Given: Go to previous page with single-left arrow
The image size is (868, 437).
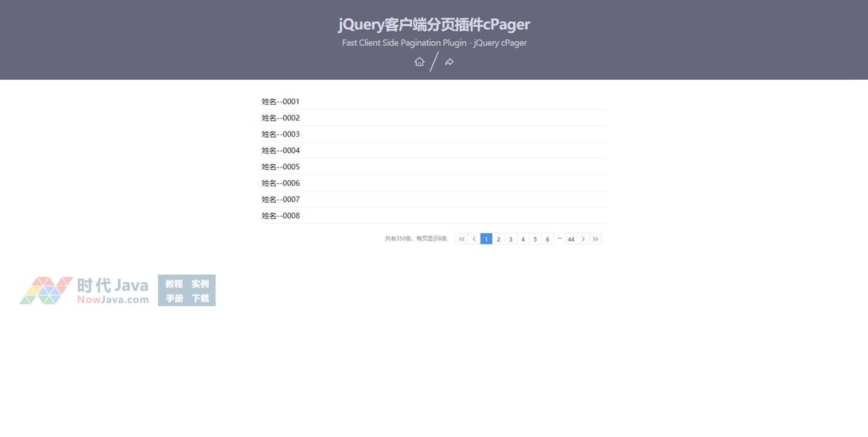Looking at the screenshot, I should [x=474, y=239].
